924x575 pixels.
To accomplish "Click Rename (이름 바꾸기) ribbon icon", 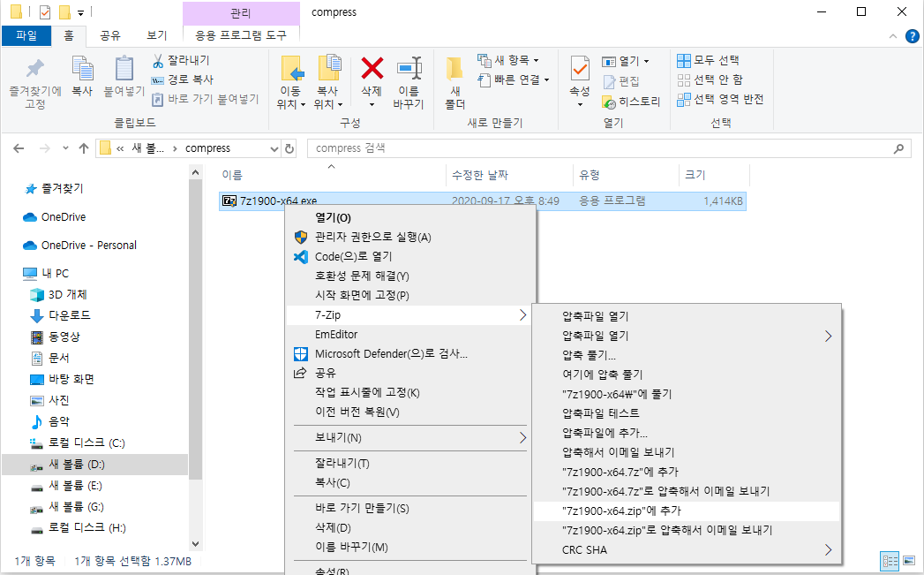I will click(409, 68).
